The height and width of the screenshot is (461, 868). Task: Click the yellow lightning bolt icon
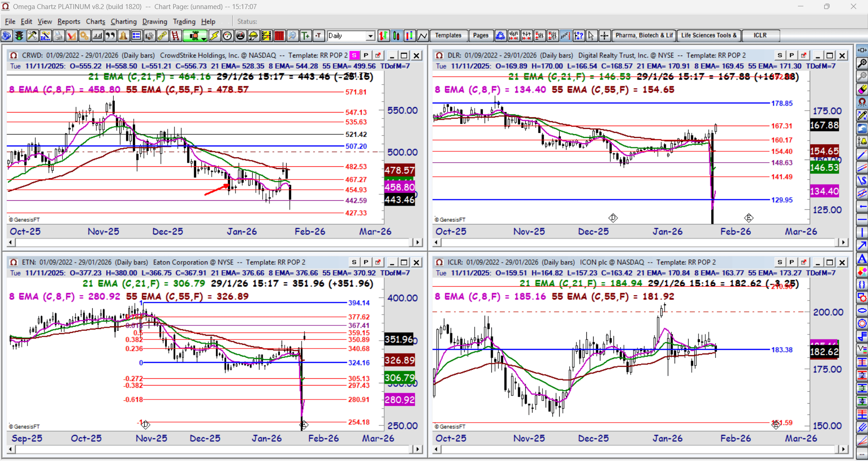[x=214, y=36]
